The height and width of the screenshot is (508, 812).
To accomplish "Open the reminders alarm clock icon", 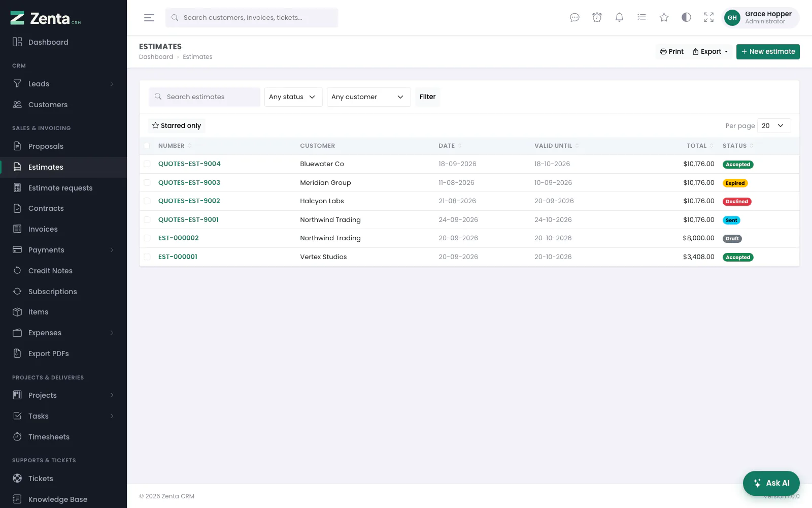I will 597,18.
